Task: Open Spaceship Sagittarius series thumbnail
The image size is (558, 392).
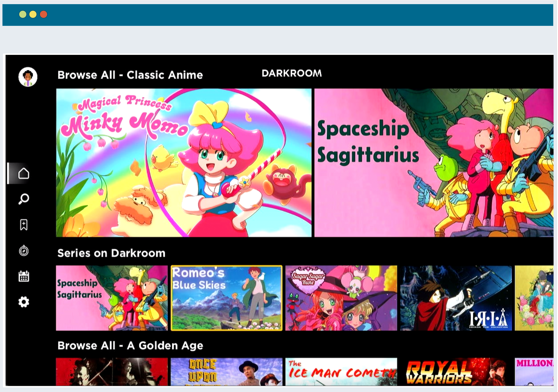Action: click(x=112, y=298)
